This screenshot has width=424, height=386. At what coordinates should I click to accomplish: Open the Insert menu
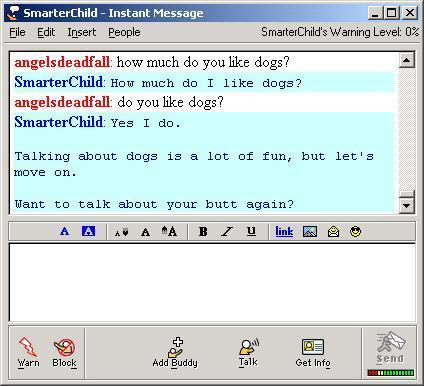82,32
